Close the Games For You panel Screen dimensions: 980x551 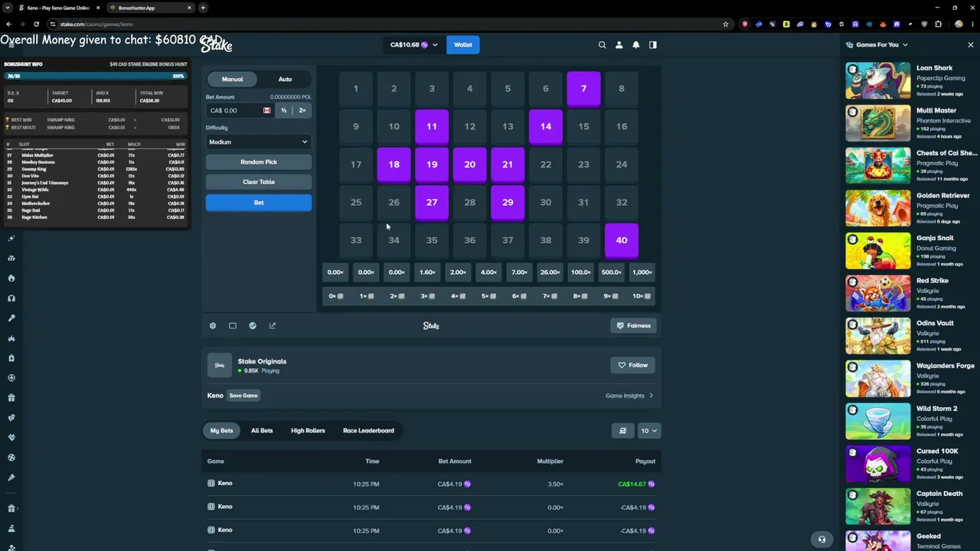click(970, 45)
